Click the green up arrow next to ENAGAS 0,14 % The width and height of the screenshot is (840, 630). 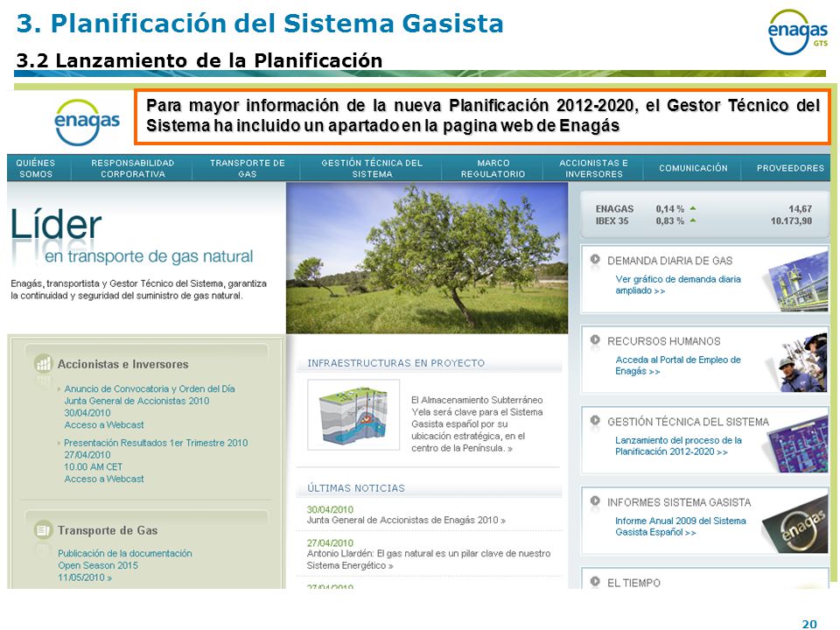(x=693, y=208)
